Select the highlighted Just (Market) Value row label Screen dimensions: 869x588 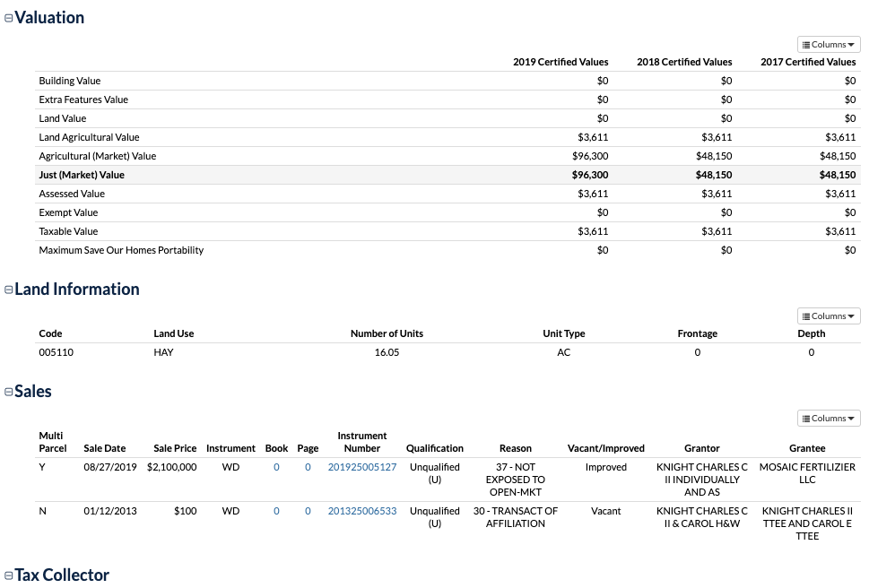(x=82, y=175)
